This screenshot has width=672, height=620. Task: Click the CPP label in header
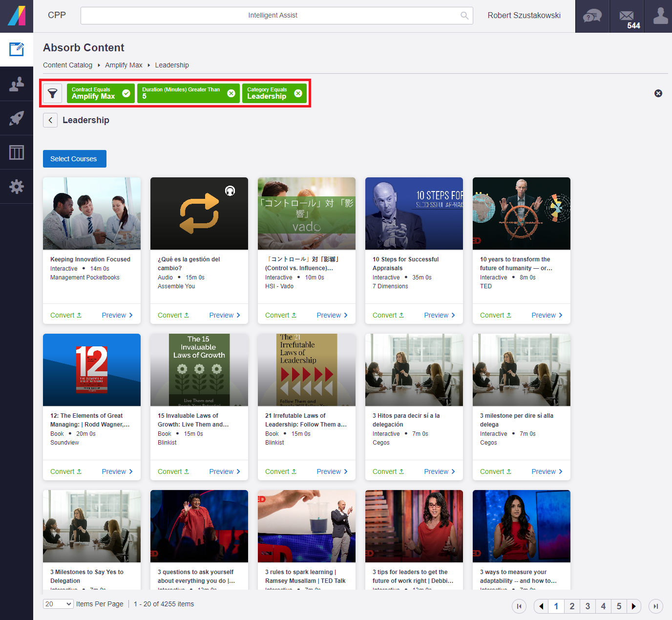(57, 15)
